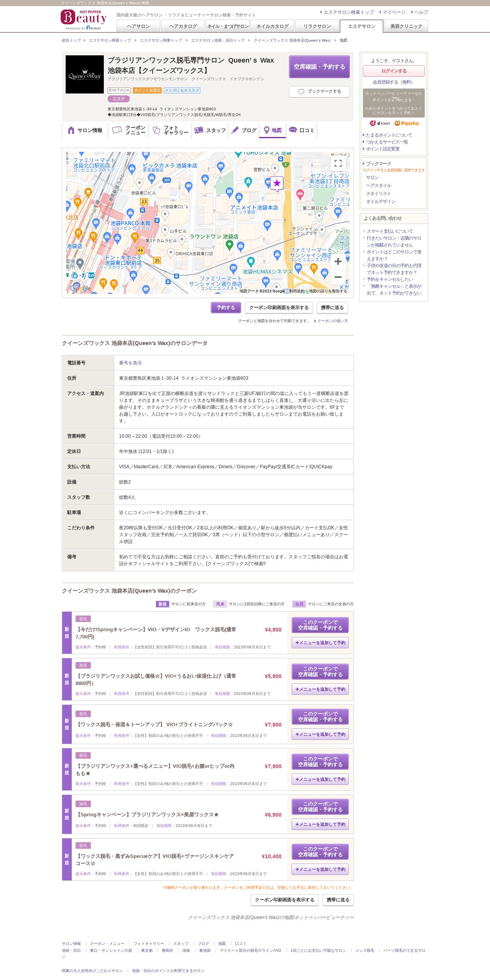The image size is (490, 980).
Task: Open the 美容クリニック navigation tab
Action: (406, 26)
